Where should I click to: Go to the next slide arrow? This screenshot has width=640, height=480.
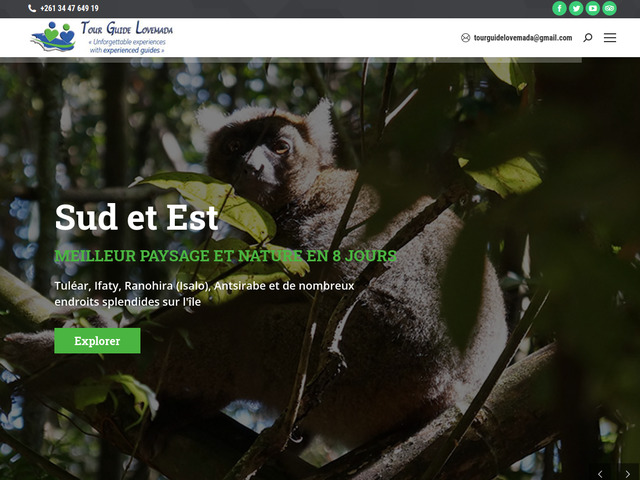(628, 474)
